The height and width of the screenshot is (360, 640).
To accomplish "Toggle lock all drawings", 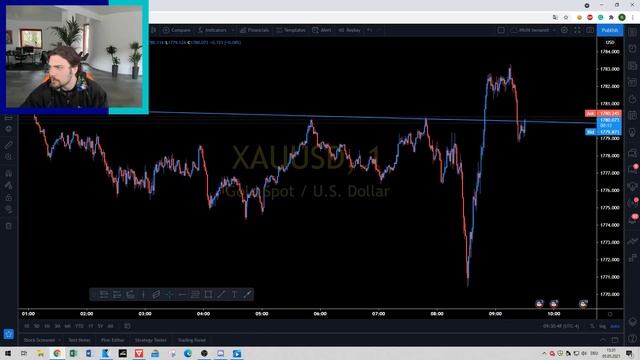I will coord(9,198).
